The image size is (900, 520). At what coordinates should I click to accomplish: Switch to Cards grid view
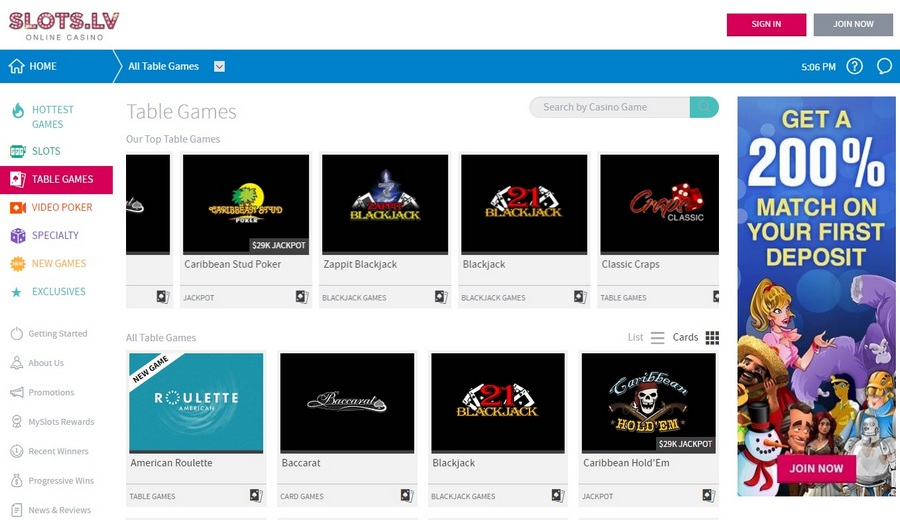click(x=696, y=337)
